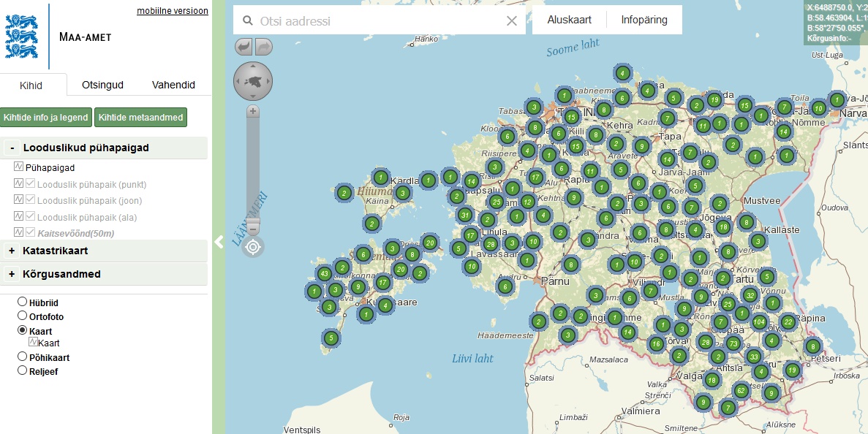This screenshot has width=868, height=434.
Task: Open the Vahendid tab
Action: tap(173, 85)
